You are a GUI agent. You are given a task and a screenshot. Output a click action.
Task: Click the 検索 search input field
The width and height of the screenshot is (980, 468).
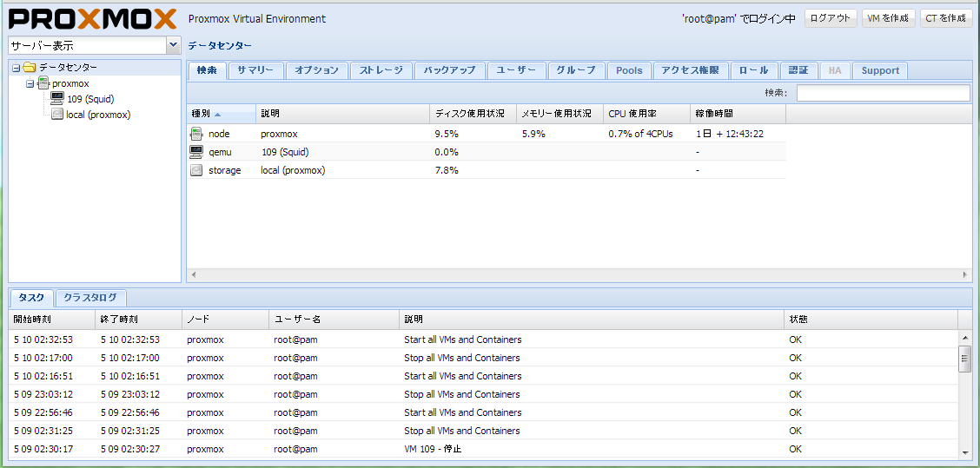click(x=883, y=93)
